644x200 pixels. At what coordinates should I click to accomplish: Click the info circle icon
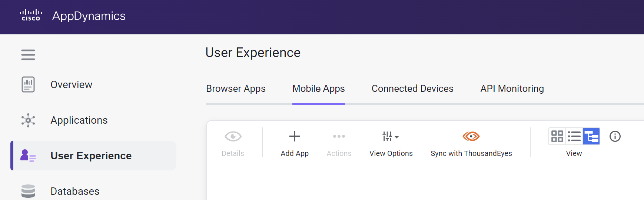point(615,136)
